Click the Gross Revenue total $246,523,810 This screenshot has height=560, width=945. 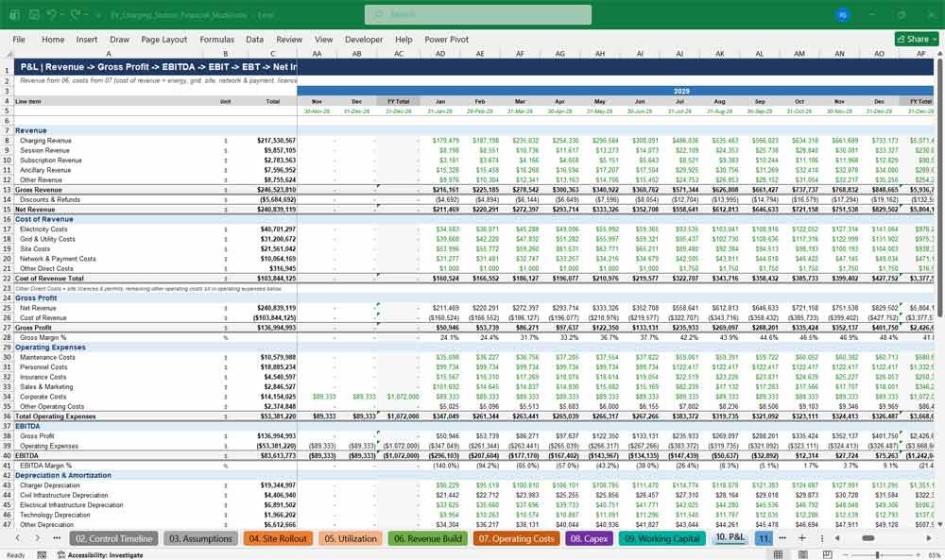pos(276,190)
